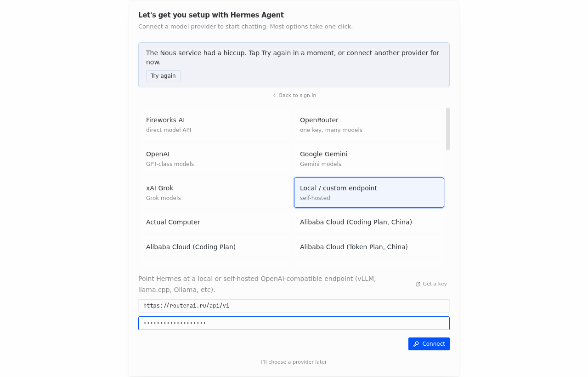Click the back chevron beside Back to sign in
This screenshot has height=377, width=588.
point(274,96)
